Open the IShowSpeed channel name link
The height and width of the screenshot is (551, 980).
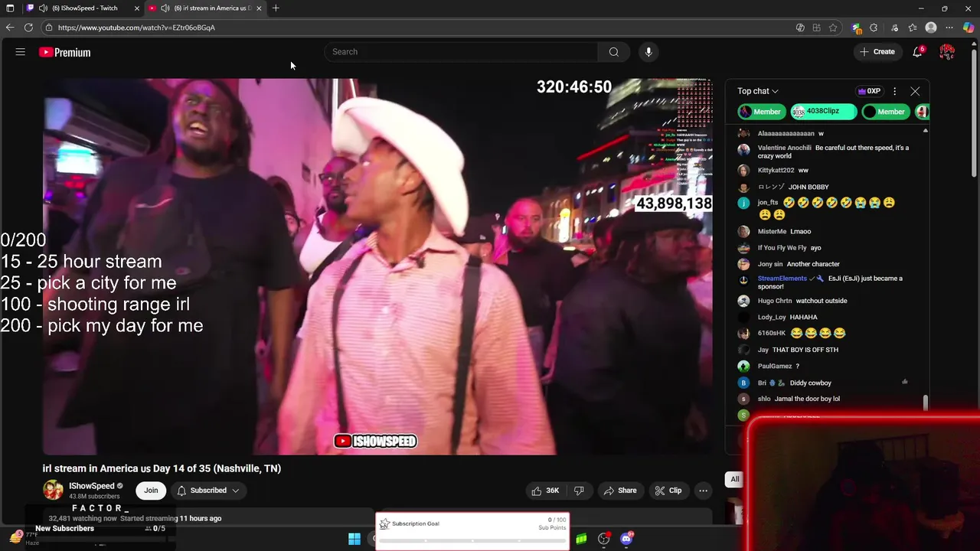[91, 486]
